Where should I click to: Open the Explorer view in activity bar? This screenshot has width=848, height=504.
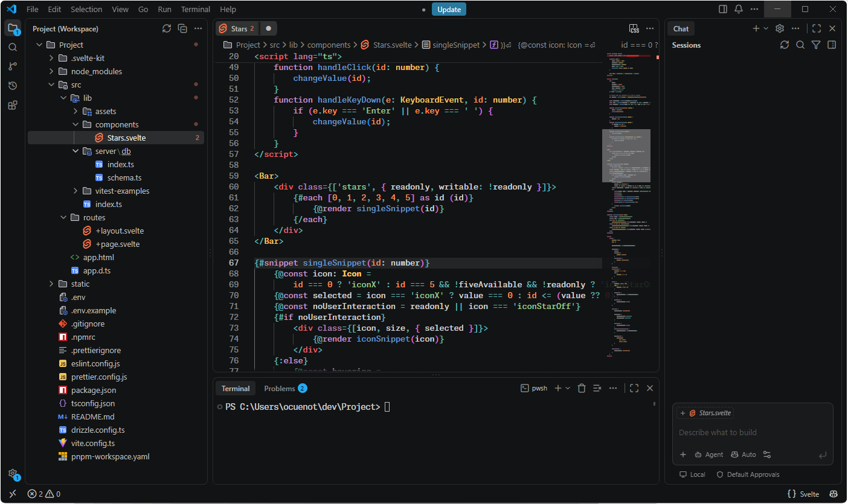(x=13, y=28)
